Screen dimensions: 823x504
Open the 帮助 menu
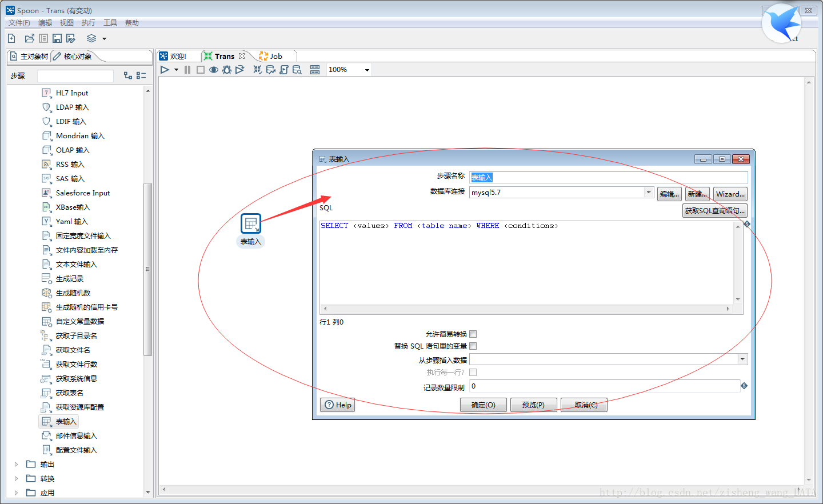pyautogui.click(x=132, y=23)
